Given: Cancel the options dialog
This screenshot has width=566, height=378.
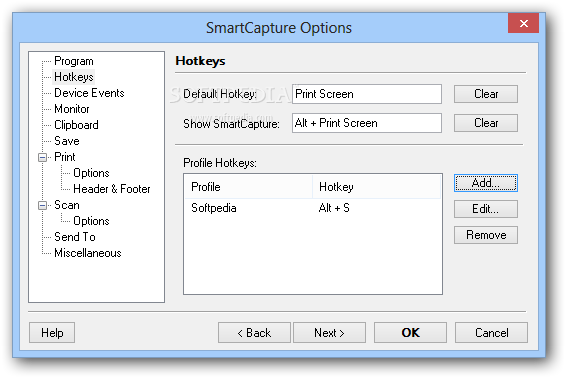Looking at the screenshot, I should coord(491,333).
